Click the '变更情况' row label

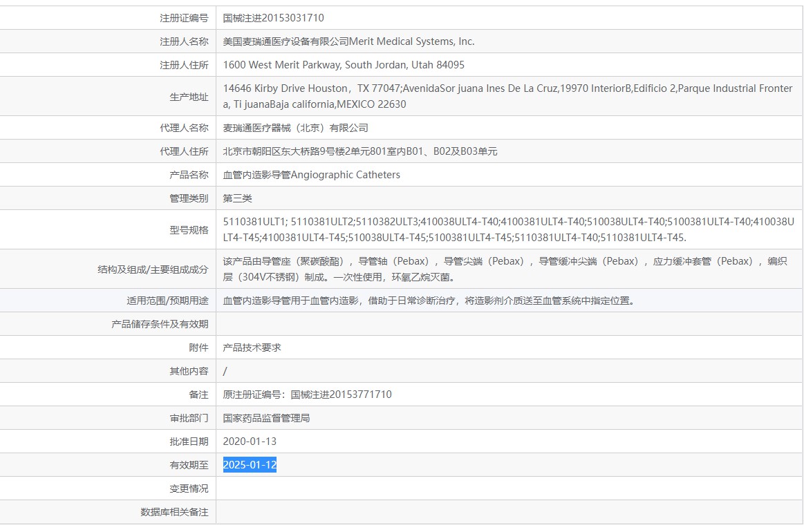tap(189, 489)
